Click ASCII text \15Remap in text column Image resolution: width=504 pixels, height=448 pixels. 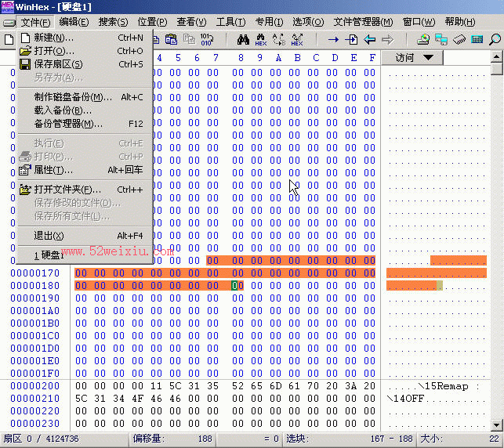[x=443, y=386]
